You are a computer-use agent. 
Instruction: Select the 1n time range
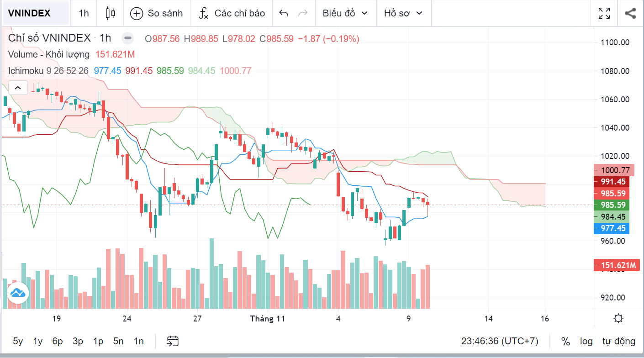[x=138, y=341]
